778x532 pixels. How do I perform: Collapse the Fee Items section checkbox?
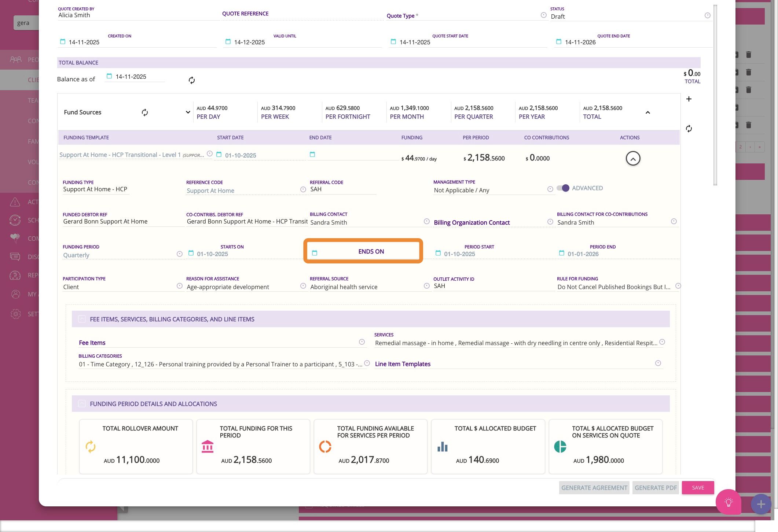tap(82, 319)
